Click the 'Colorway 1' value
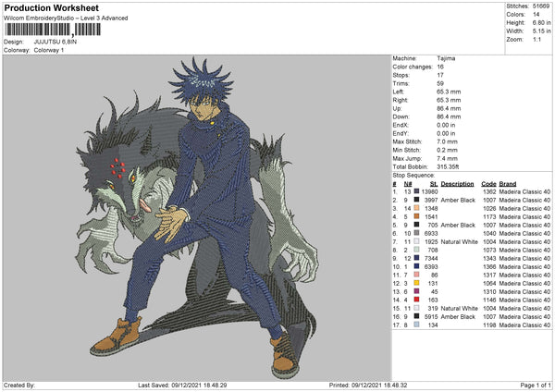This screenshot has height=392, width=555. tap(49, 50)
